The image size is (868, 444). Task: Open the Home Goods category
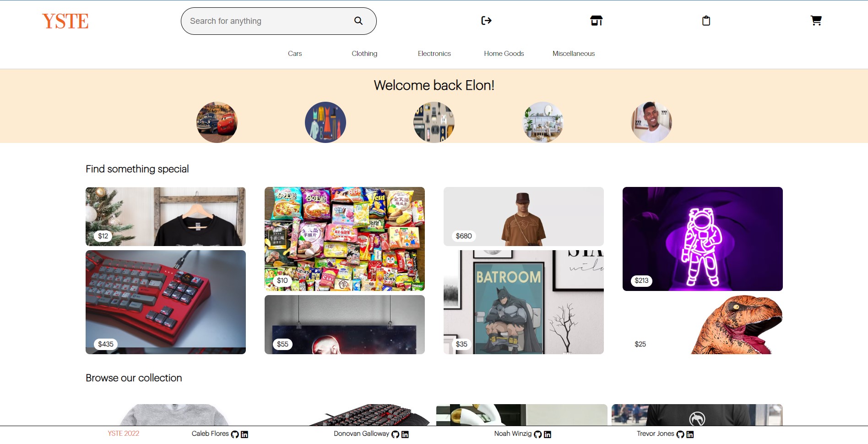(504, 54)
